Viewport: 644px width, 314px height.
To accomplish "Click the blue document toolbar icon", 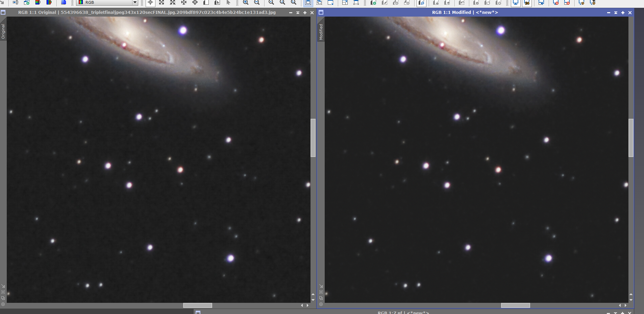I will tap(64, 2).
